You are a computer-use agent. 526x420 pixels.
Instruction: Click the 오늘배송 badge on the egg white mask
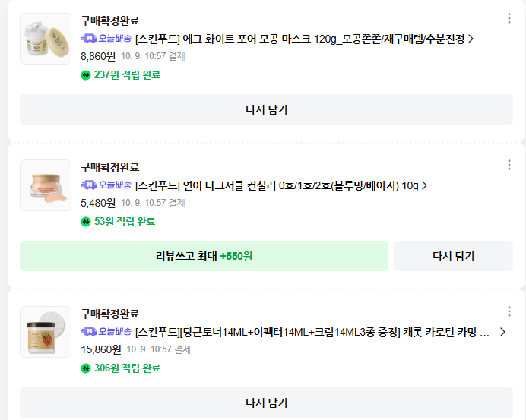tap(106, 38)
